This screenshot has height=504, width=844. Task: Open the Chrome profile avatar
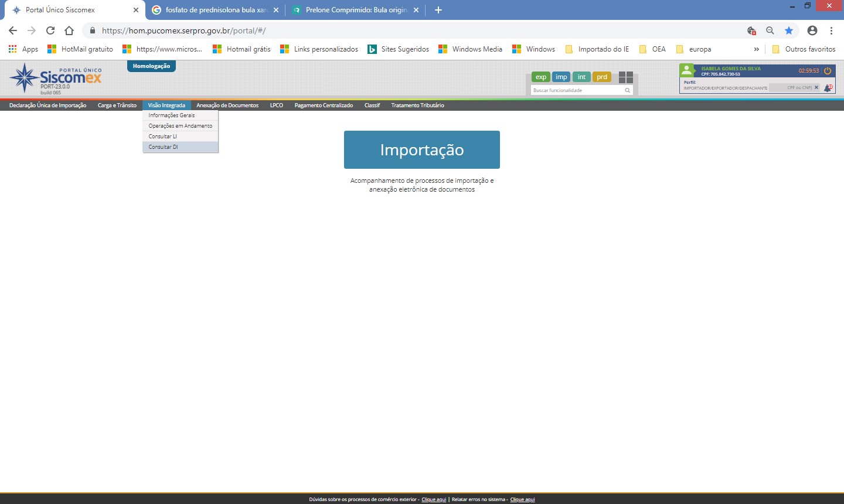tap(812, 30)
